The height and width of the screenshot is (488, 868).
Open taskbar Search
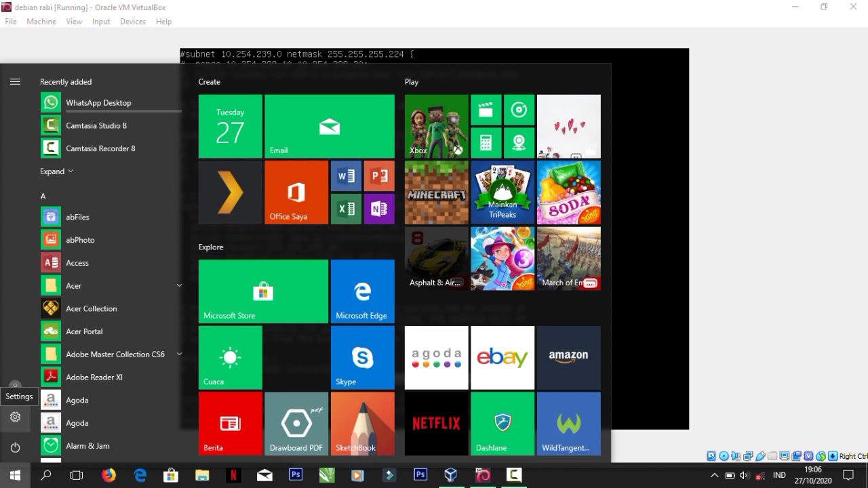(x=46, y=476)
